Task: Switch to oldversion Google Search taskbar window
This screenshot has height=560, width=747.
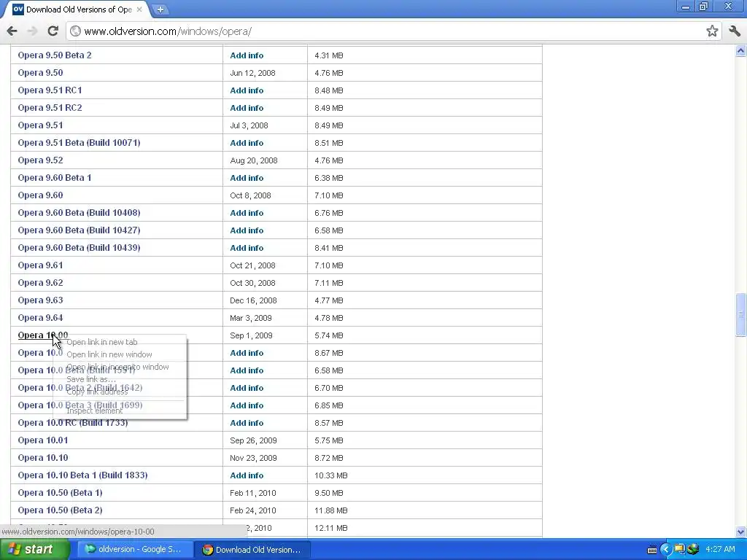Action: pyautogui.click(x=134, y=550)
